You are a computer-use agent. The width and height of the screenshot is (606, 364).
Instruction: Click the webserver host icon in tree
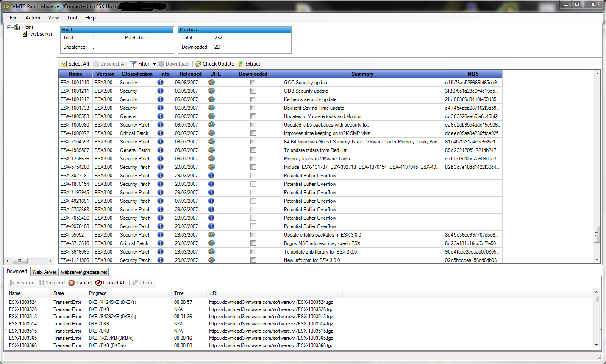25,34
